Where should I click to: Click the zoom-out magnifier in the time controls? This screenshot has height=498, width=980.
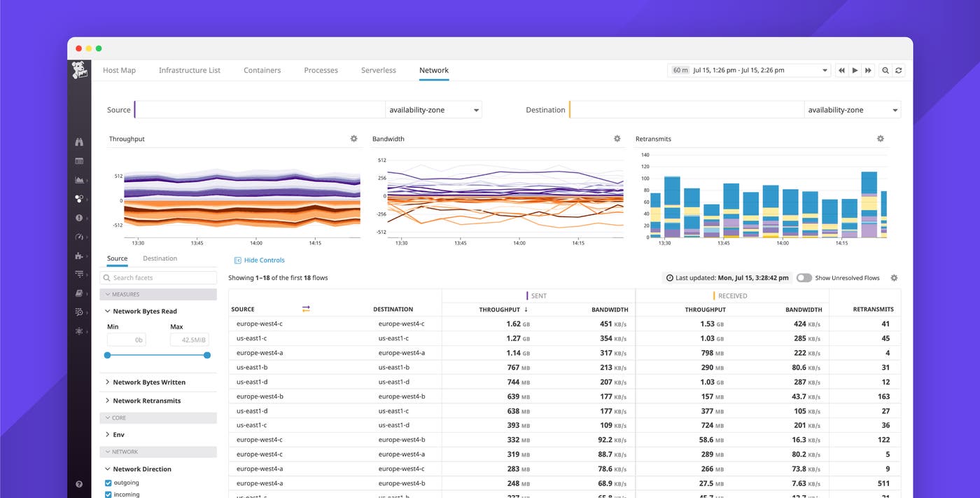coord(885,70)
